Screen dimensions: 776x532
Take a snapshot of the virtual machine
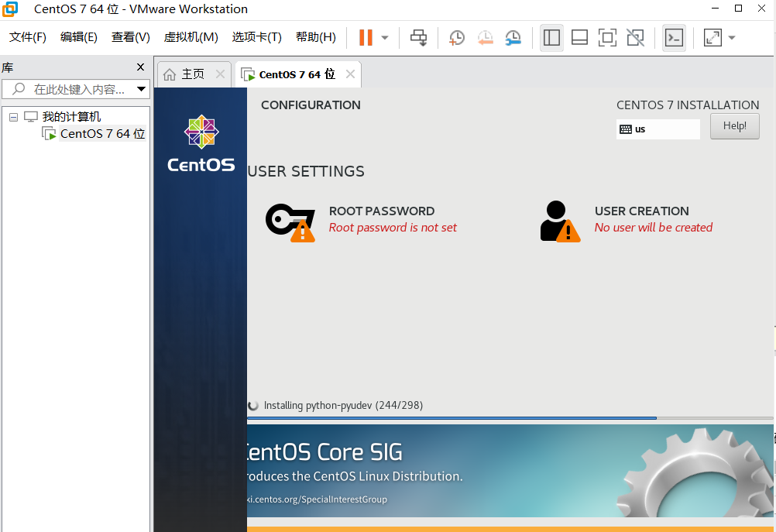click(456, 38)
